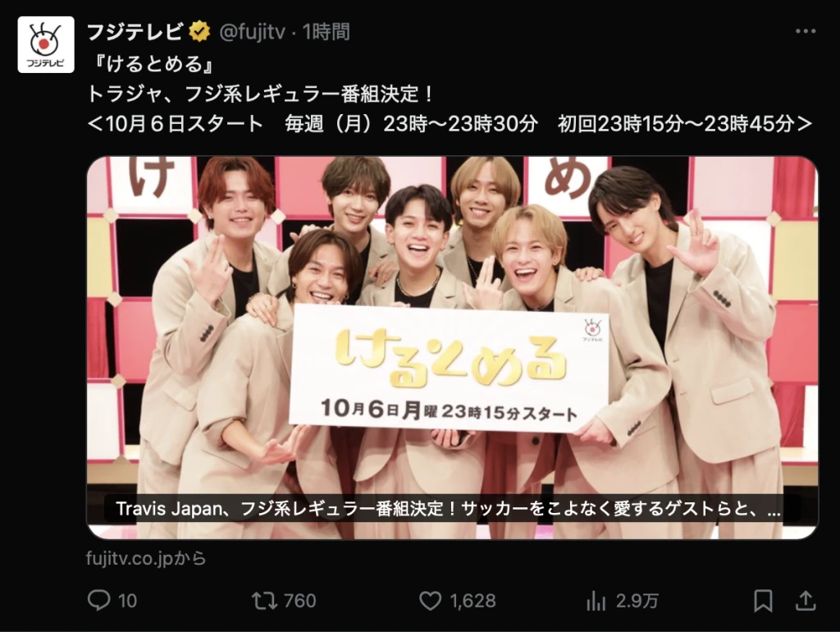Click the フジテレビ display name
840x632 pixels.
coord(135,32)
